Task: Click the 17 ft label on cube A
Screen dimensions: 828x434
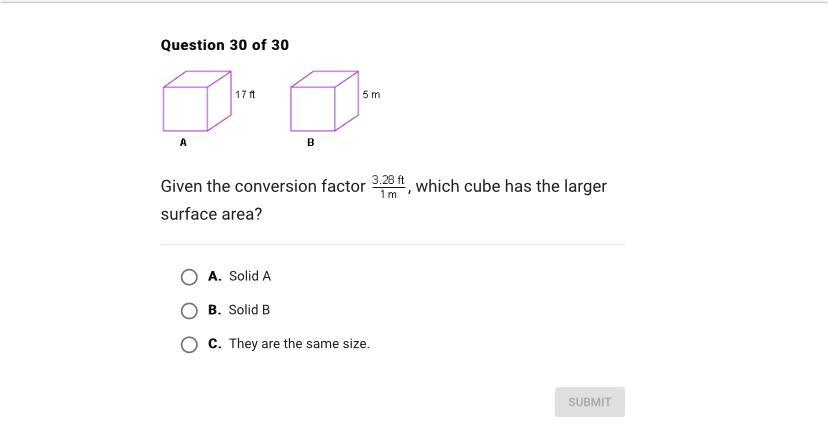Action: click(245, 95)
